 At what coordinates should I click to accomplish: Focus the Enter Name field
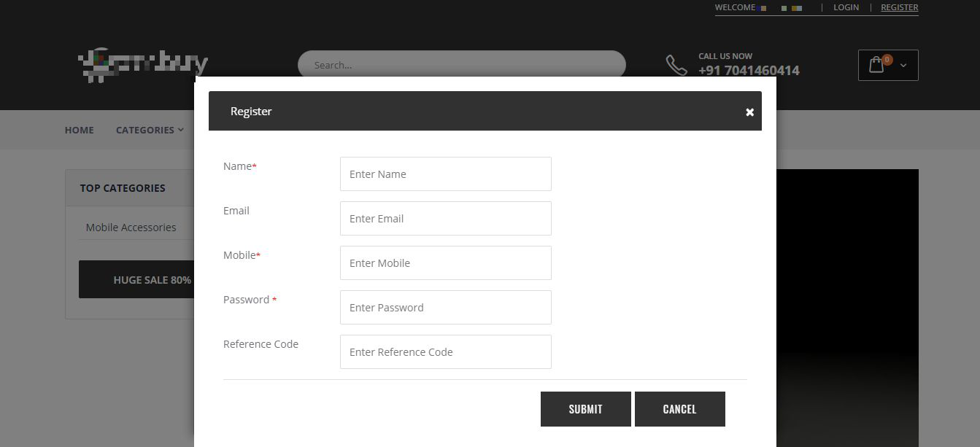pyautogui.click(x=446, y=174)
